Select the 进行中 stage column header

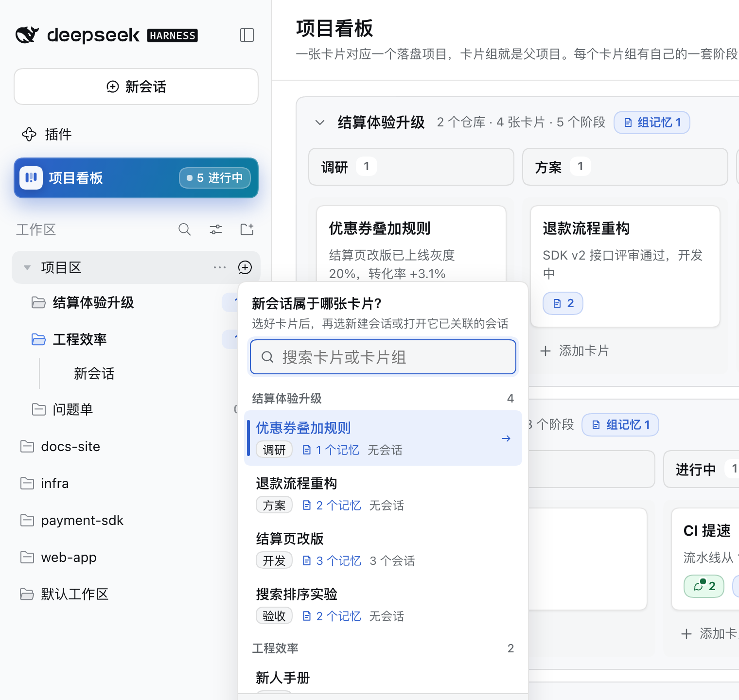[701, 469]
